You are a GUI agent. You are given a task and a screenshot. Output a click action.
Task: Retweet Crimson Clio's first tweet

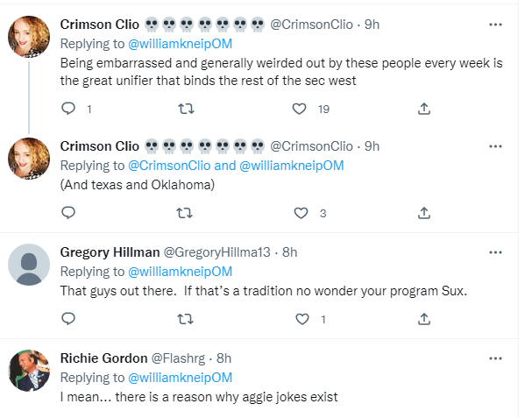click(186, 109)
